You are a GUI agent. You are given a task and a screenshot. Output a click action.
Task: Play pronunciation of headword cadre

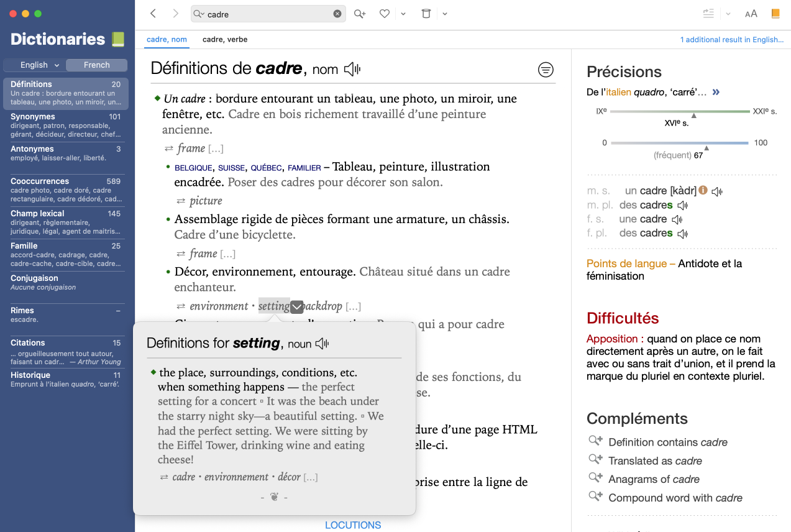point(352,69)
